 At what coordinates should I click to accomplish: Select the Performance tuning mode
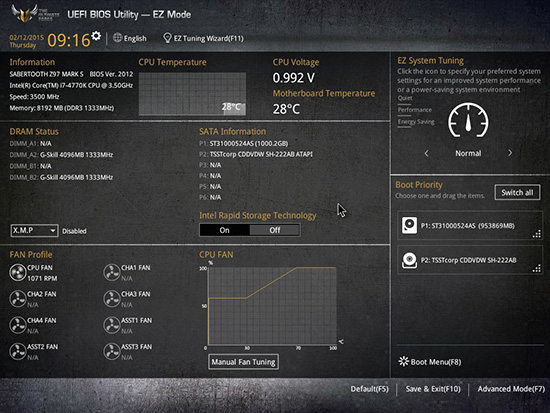[415, 110]
